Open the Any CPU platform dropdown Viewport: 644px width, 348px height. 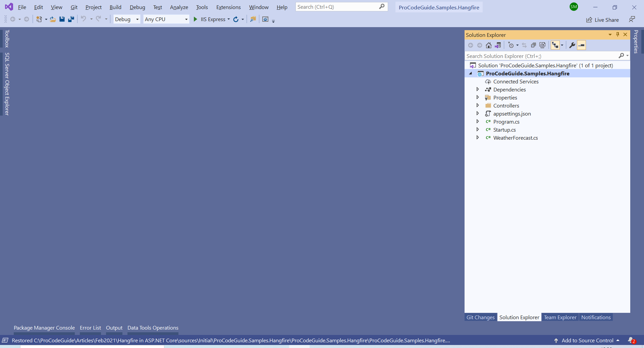(x=166, y=19)
